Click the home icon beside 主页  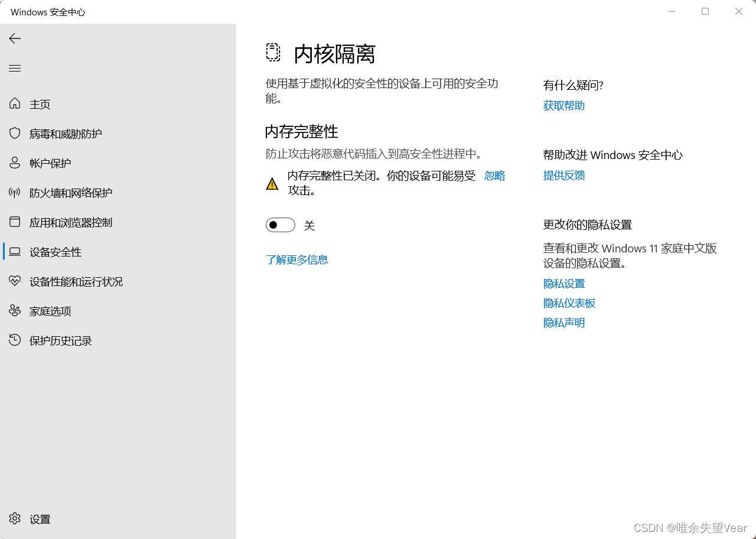pyautogui.click(x=15, y=104)
